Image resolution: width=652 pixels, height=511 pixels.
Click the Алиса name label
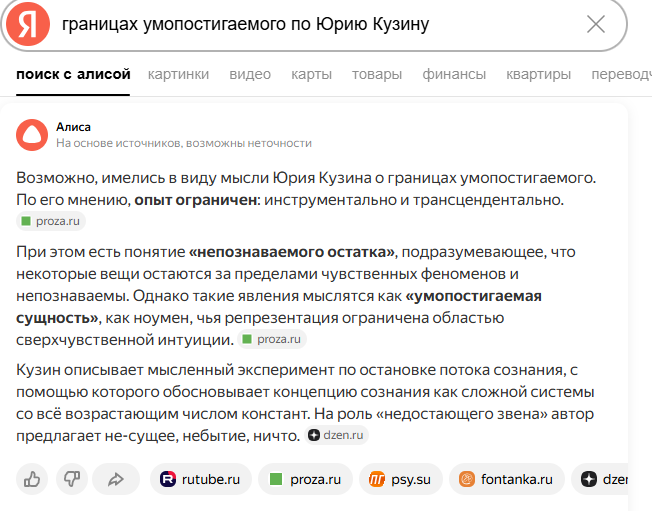tap(73, 127)
